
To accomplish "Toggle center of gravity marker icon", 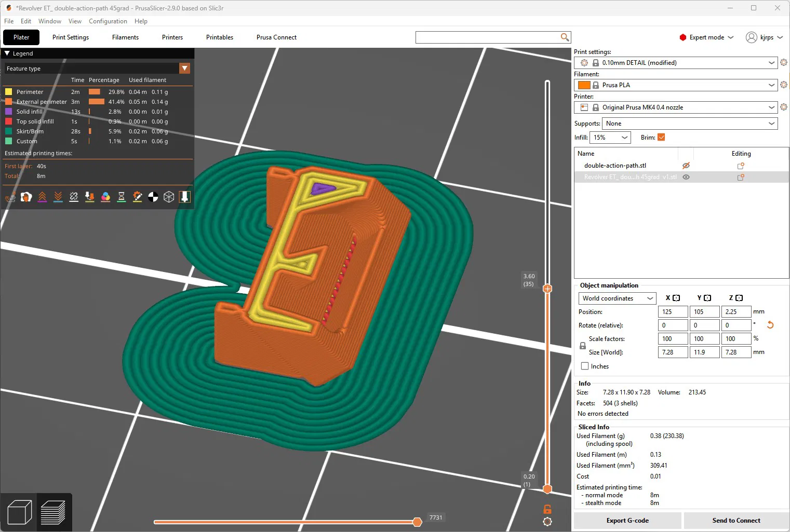I will pos(153,197).
